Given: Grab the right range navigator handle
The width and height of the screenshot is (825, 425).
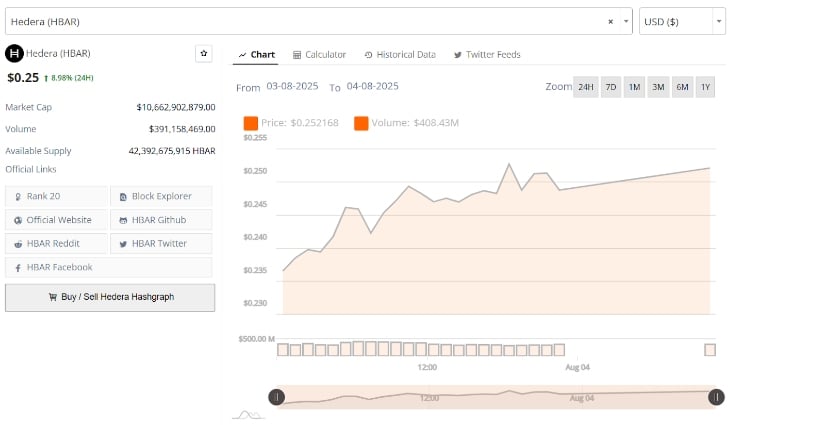Looking at the screenshot, I should click(x=716, y=397).
